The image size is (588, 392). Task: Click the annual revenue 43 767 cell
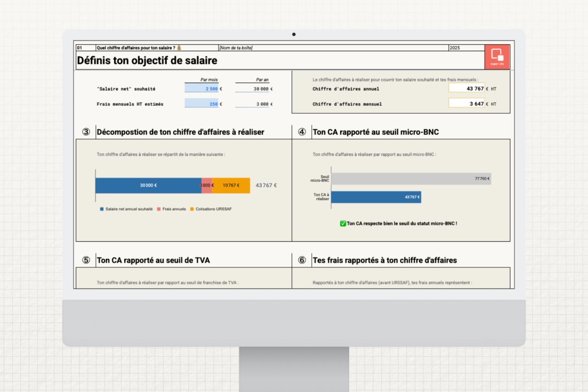tap(466, 88)
